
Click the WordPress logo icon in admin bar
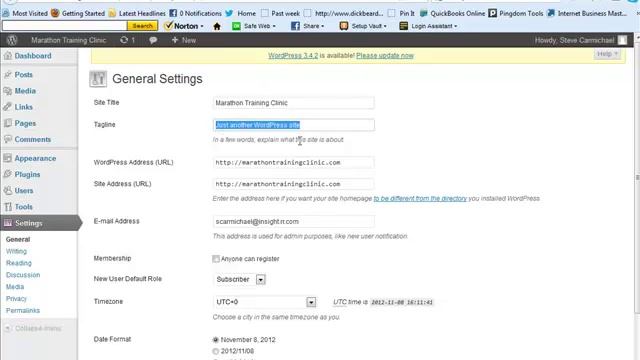(12, 40)
